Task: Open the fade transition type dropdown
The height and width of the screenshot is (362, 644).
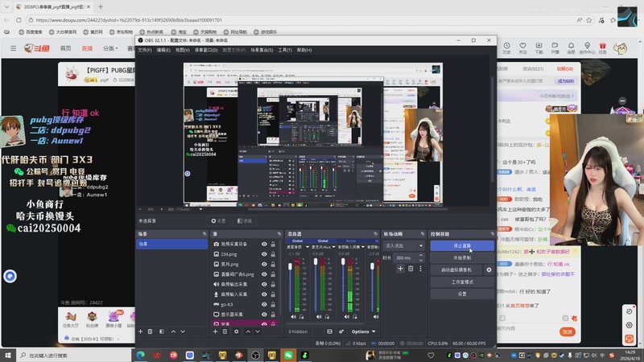Action: coord(404,246)
